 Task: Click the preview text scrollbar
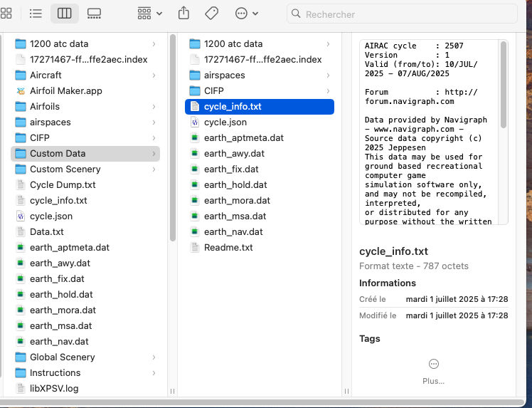[x=504, y=85]
